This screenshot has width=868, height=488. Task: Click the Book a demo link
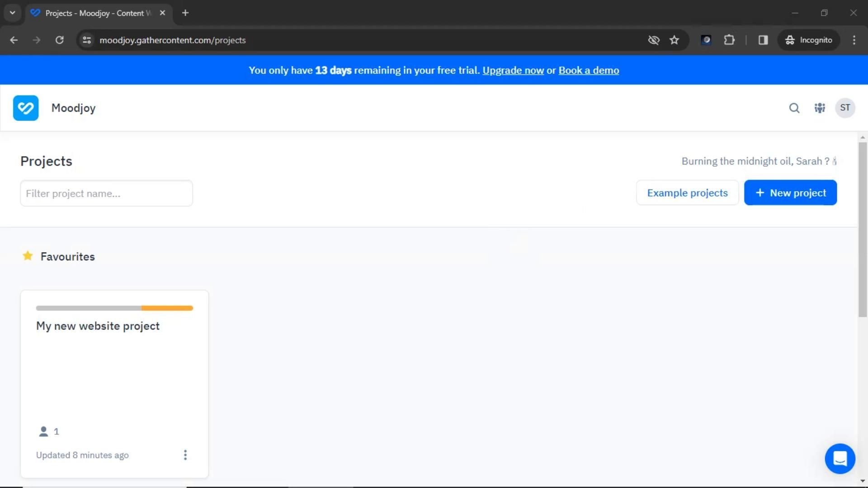(589, 70)
